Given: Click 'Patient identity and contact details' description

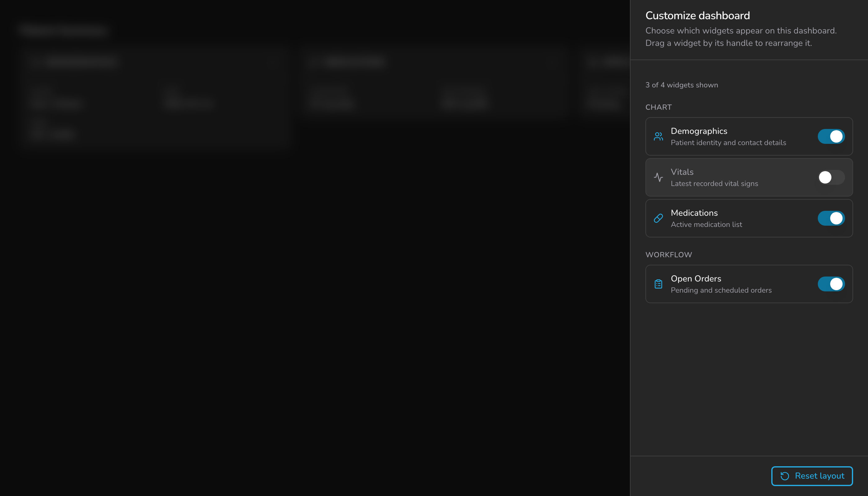Looking at the screenshot, I should pos(728,143).
